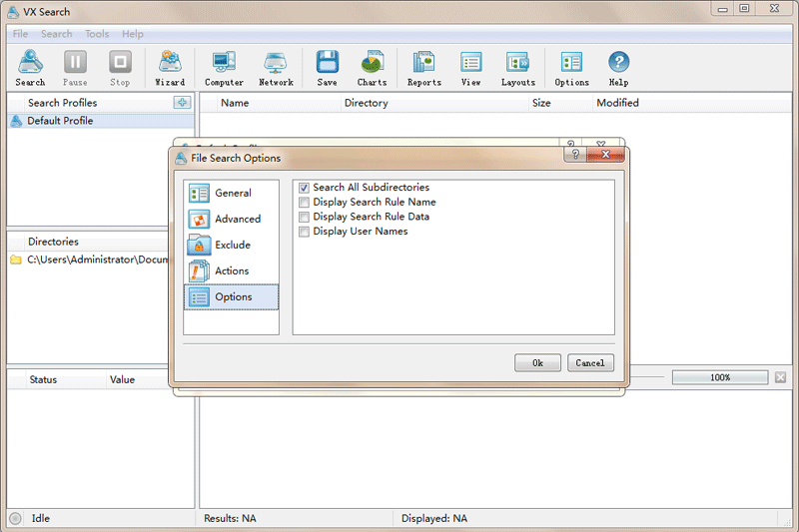Select the Advanced options category
This screenshot has width=799, height=532.
click(x=231, y=220)
